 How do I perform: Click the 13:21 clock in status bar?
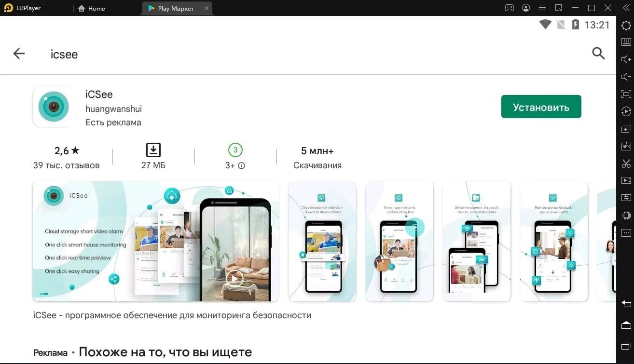tap(597, 25)
